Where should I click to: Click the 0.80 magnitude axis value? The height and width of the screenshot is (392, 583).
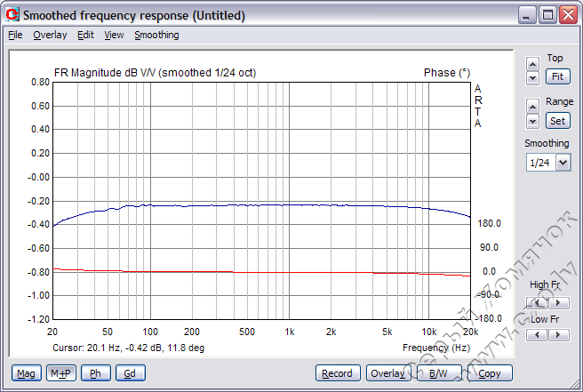point(40,82)
